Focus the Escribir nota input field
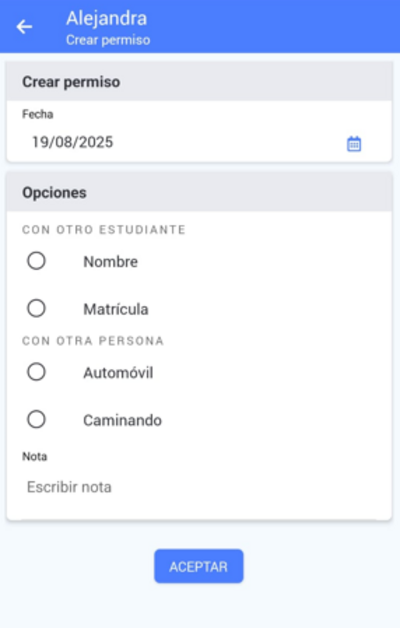The width and height of the screenshot is (400, 628). tap(199, 487)
